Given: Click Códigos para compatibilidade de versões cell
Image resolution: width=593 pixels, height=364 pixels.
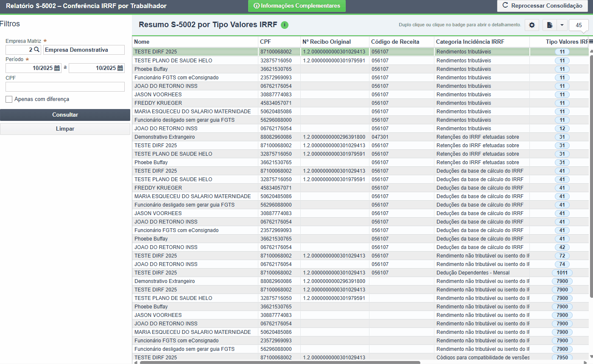Looking at the screenshot, I should click(x=482, y=357).
